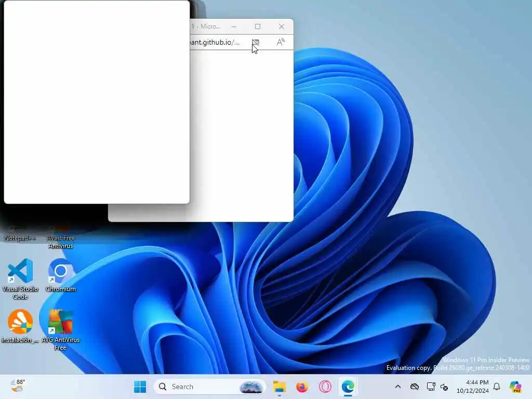
Task: Click the taskbar Search box
Action: tap(210, 387)
